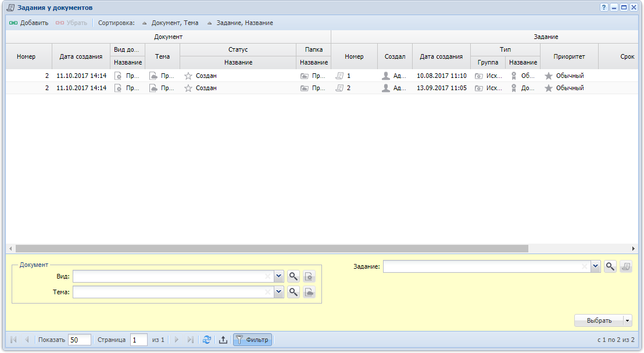
Task: Click theme icon in task 1 row
Action: [x=153, y=76]
